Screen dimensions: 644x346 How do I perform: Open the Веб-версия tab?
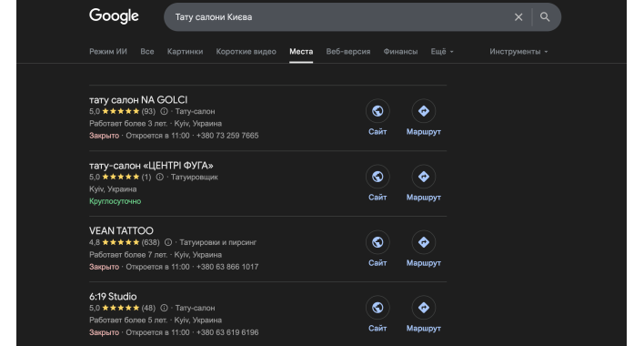coord(348,51)
